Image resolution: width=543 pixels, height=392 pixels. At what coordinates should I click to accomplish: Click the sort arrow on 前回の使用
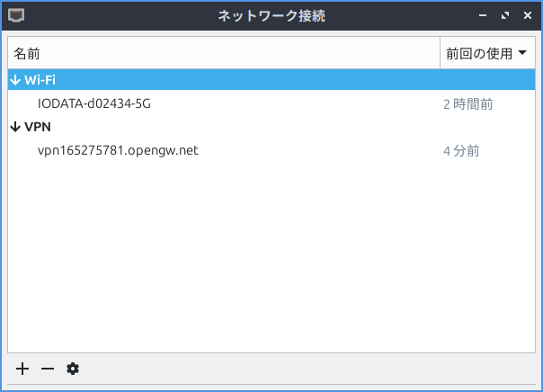click(521, 53)
